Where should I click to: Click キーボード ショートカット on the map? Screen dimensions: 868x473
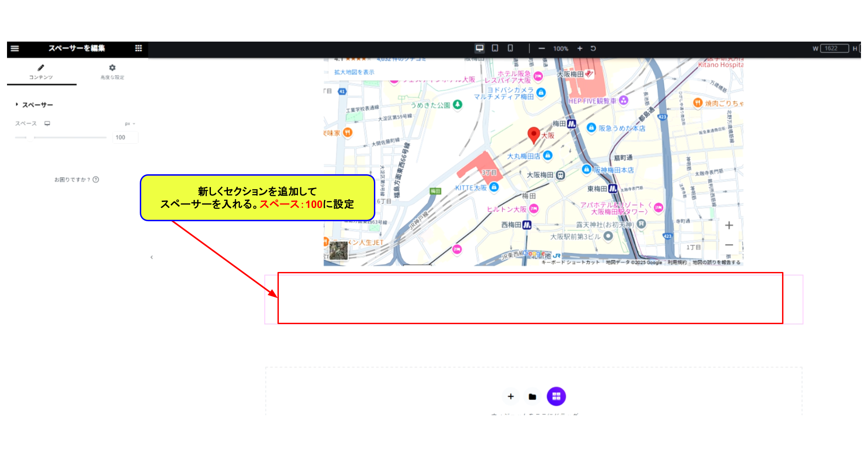(x=570, y=262)
